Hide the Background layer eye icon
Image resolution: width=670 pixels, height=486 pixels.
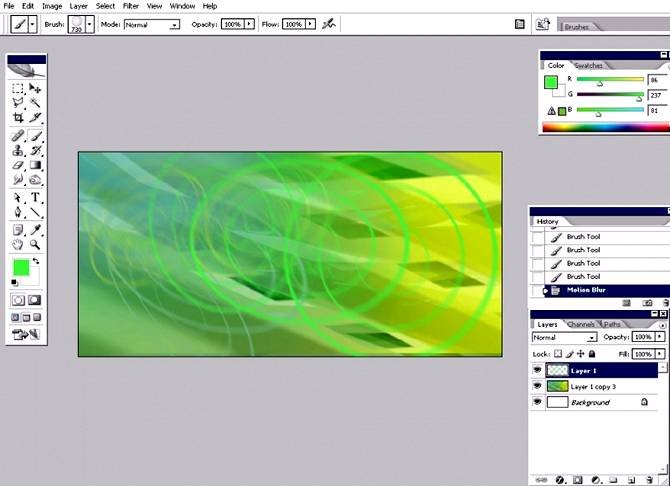coord(538,402)
